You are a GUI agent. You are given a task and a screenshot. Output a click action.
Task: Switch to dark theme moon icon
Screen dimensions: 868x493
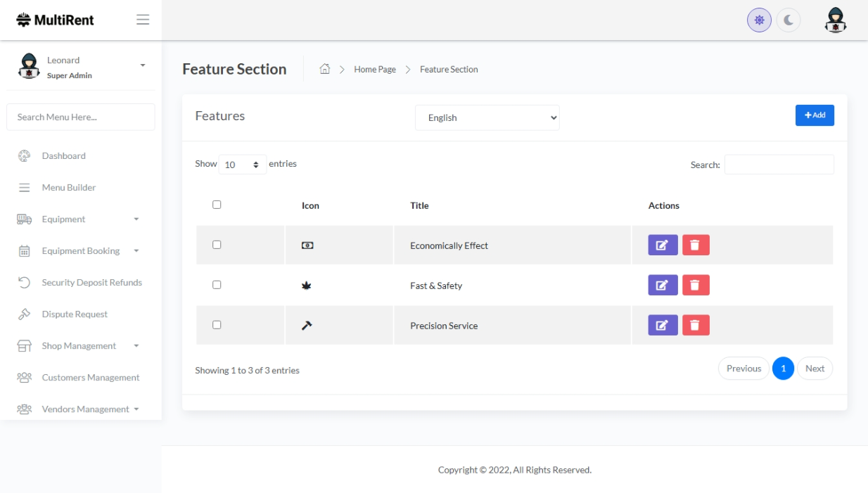789,20
